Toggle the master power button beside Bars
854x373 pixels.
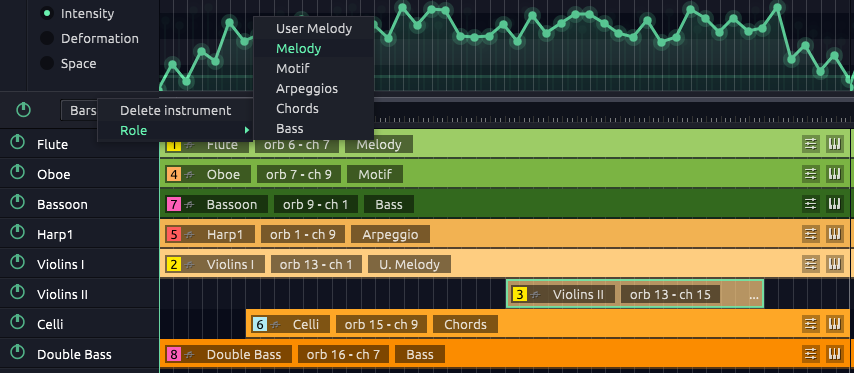pyautogui.click(x=23, y=110)
